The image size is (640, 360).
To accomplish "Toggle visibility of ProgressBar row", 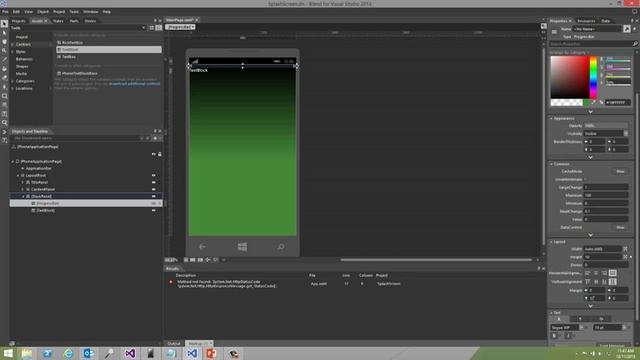I will pos(154,203).
